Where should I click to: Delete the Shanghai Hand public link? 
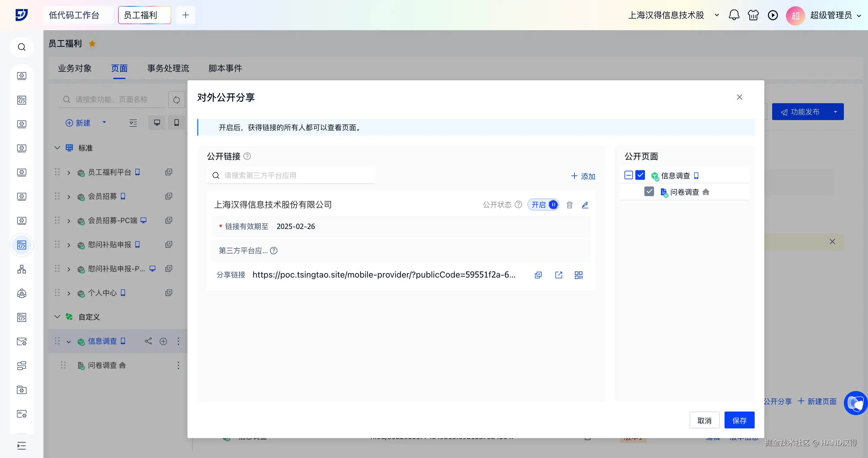pos(569,205)
